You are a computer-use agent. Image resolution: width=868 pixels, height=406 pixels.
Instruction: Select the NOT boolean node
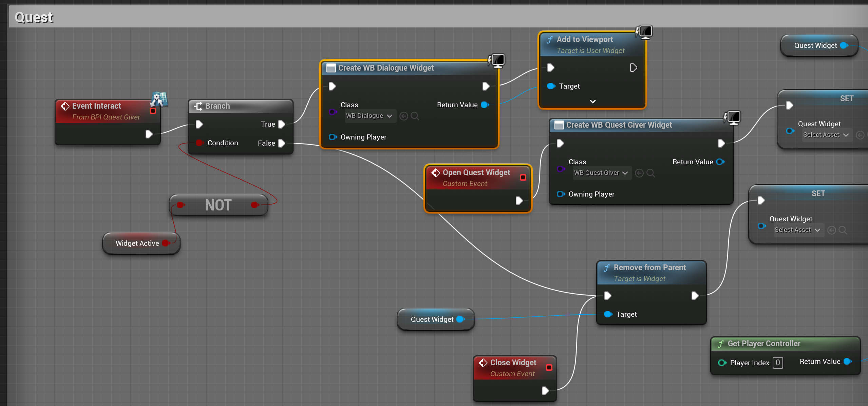(x=218, y=205)
